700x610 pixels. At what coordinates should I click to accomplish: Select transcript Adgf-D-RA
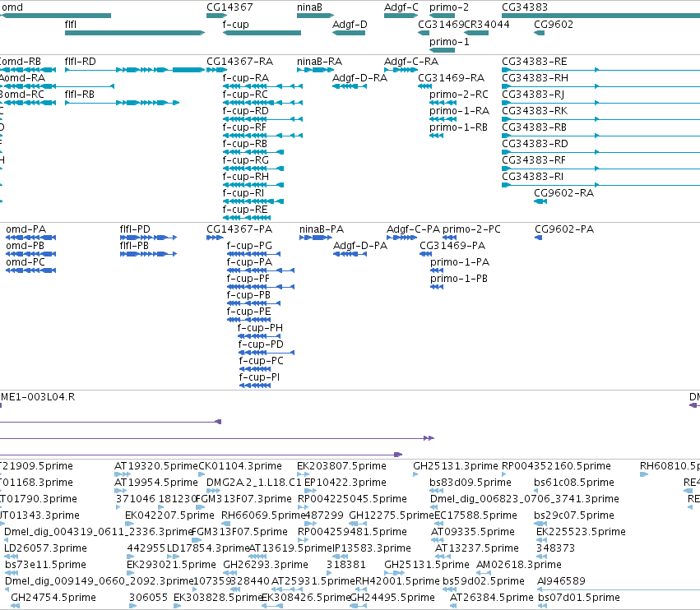click(x=350, y=86)
